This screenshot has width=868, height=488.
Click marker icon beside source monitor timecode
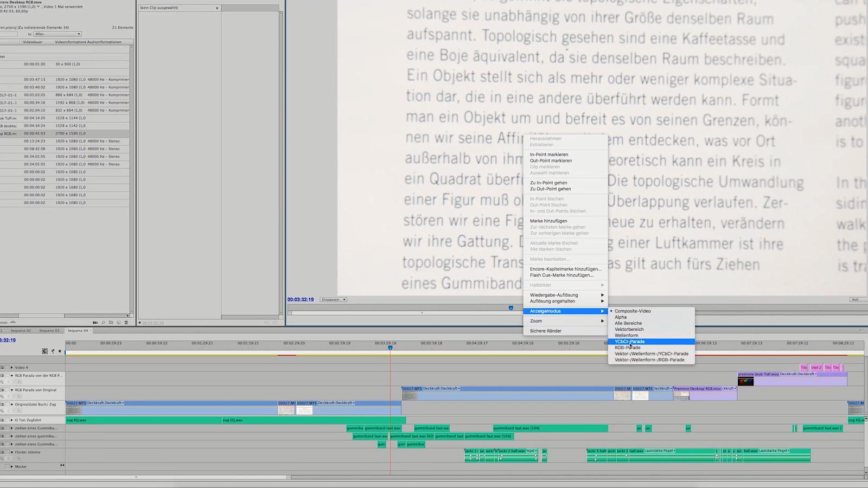(x=140, y=323)
